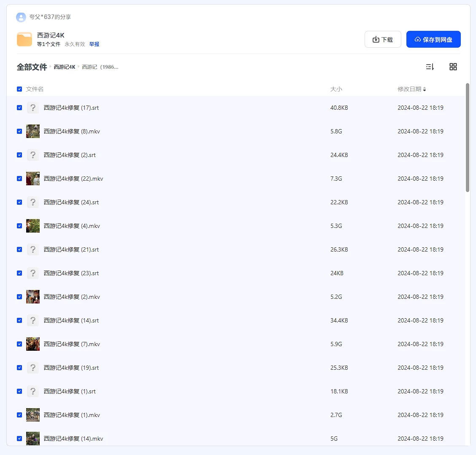Viewport: 476px width, 455px height.
Task: Uncheck 西游记4k修复 (21).srt checkbox
Action: [x=19, y=249]
